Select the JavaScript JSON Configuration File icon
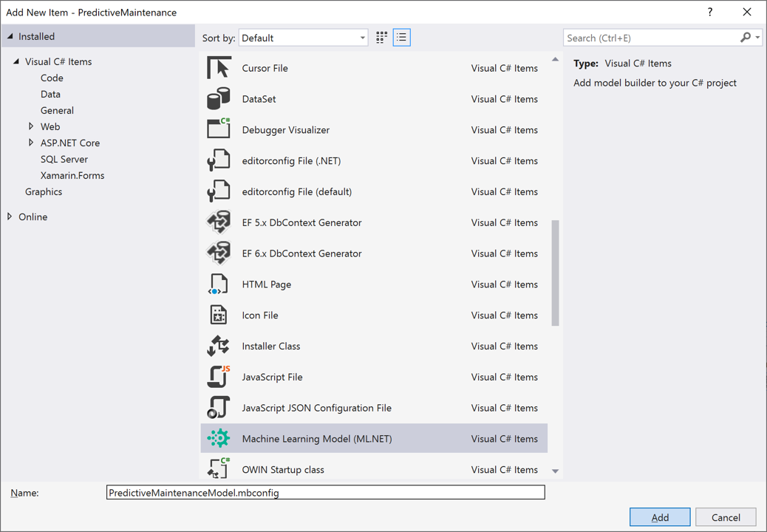This screenshot has width=767, height=532. pyautogui.click(x=219, y=407)
